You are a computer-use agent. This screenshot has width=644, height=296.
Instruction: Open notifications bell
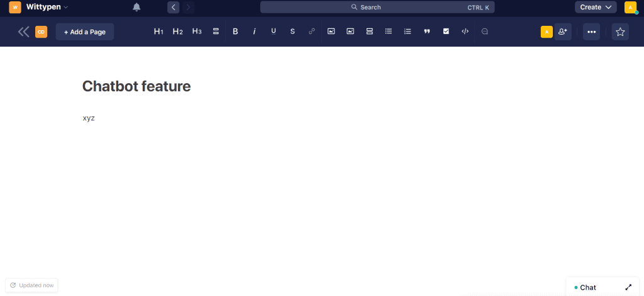(136, 8)
